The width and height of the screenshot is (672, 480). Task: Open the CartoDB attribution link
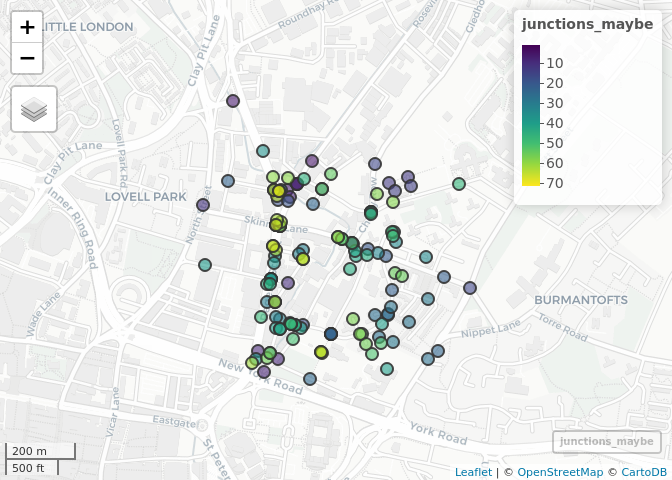tap(644, 472)
